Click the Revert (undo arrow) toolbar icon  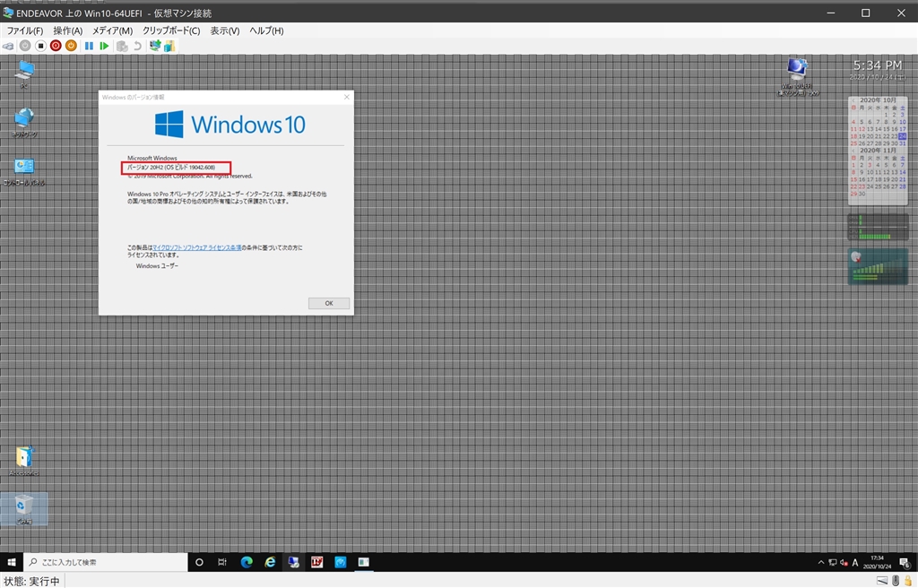137,46
